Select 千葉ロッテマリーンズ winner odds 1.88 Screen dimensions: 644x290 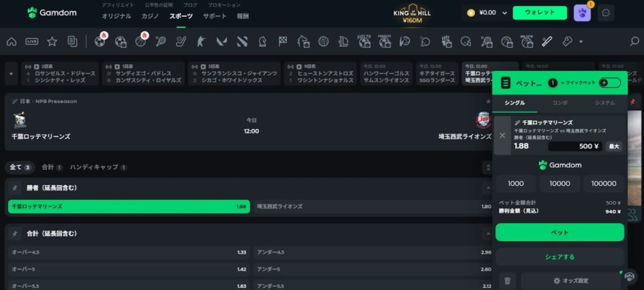point(129,206)
